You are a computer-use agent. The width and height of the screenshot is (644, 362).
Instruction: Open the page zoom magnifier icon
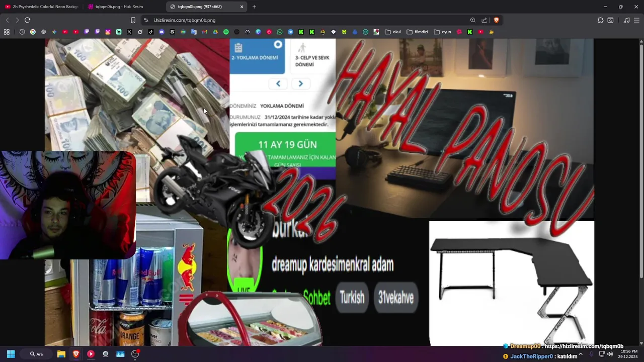click(x=473, y=20)
